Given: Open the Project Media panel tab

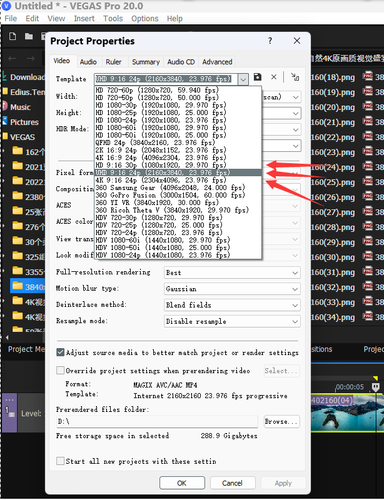Looking at the screenshot, I should 26,349.
